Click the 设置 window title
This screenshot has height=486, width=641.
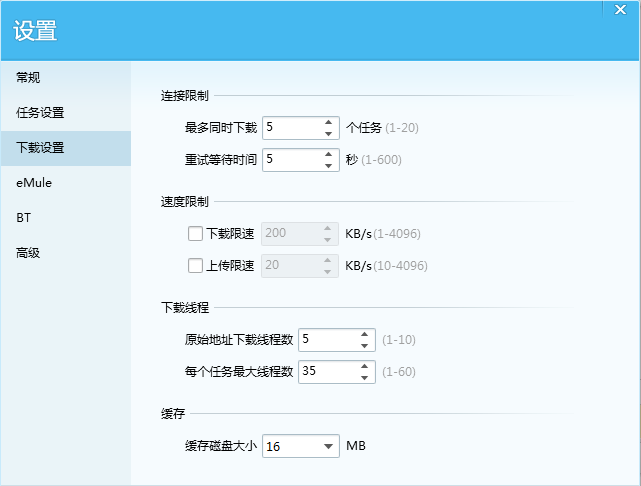click(35, 30)
